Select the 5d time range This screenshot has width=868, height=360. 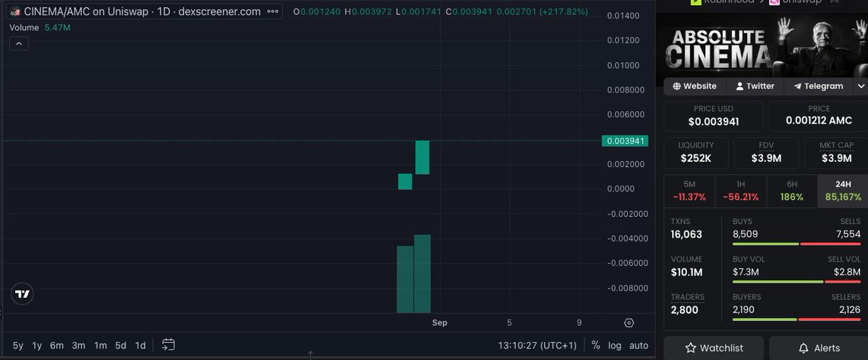coord(121,345)
